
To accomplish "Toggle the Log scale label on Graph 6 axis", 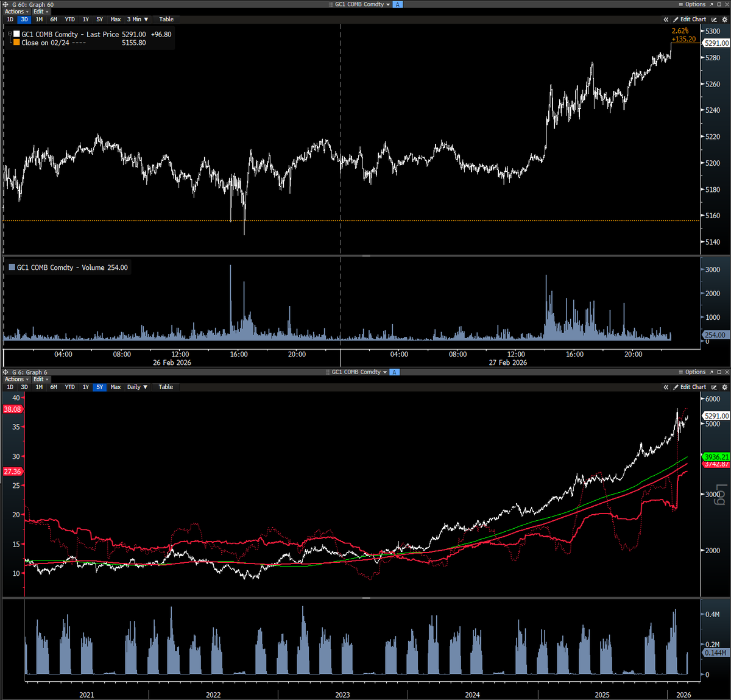I will point(721,494).
